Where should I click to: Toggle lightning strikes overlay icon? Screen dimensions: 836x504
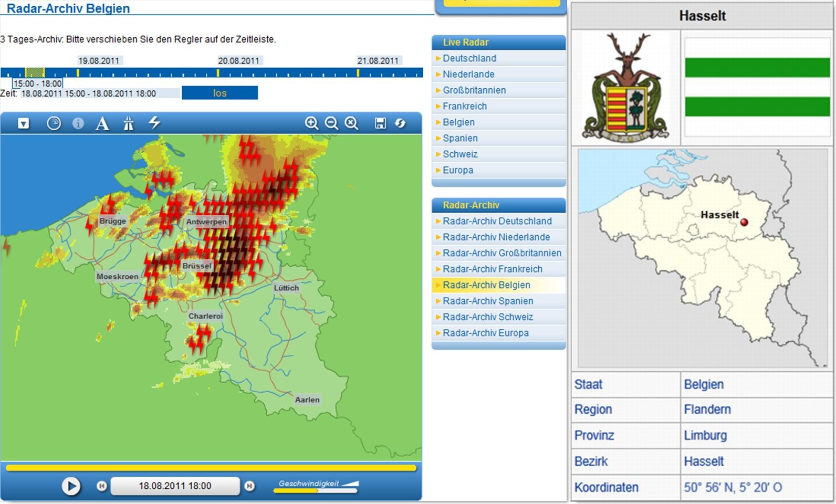tap(154, 123)
